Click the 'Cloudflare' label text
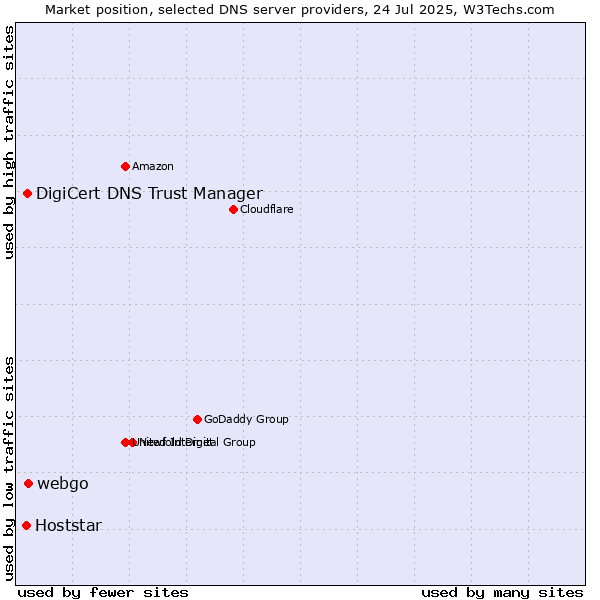The width and height of the screenshot is (600, 600). [x=267, y=209]
